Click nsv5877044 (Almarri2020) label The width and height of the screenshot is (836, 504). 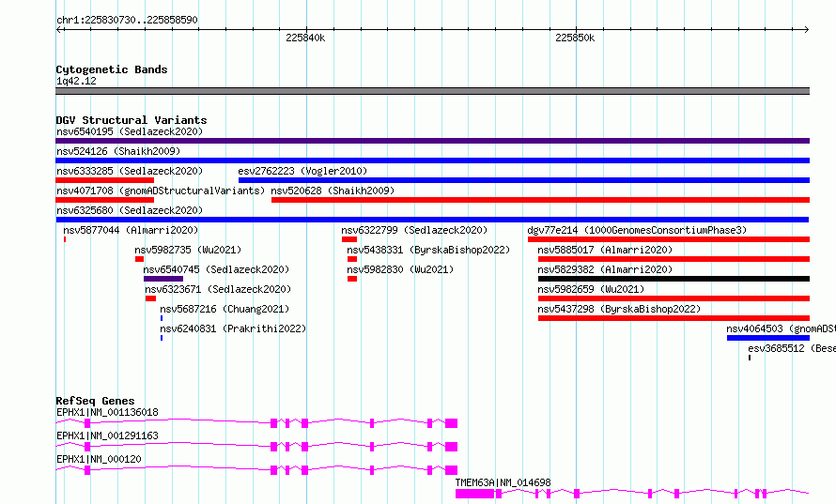click(131, 230)
